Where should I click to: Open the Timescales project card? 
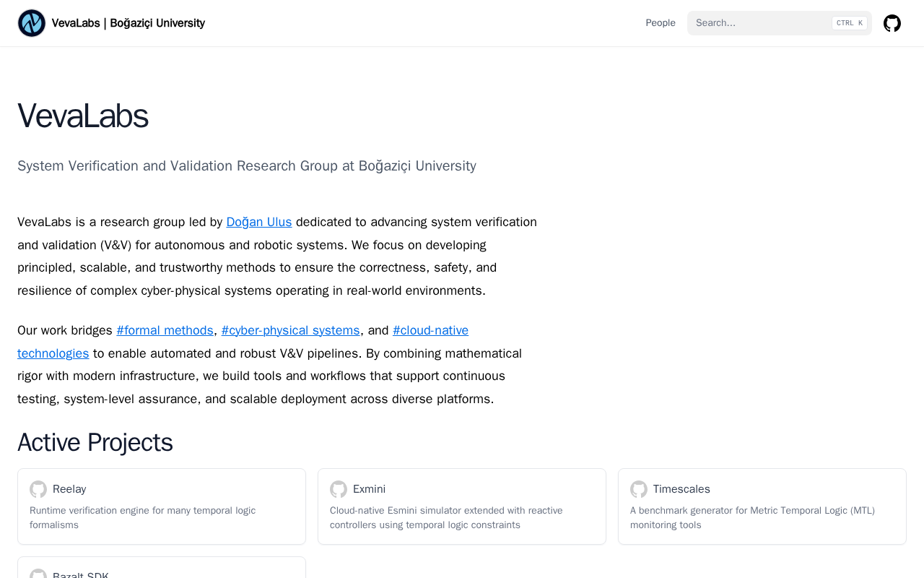762,506
